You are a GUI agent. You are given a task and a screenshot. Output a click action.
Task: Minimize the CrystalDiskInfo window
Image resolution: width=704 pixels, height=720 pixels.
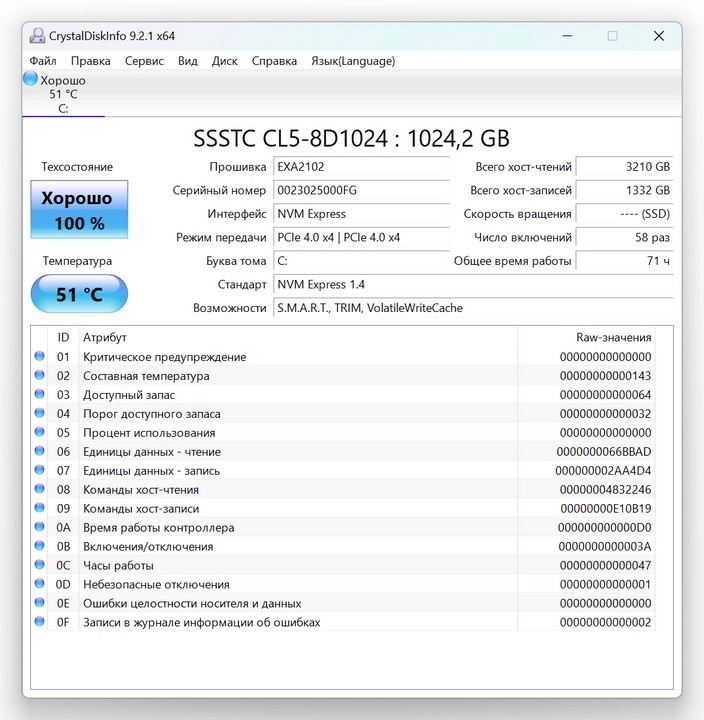pos(568,36)
